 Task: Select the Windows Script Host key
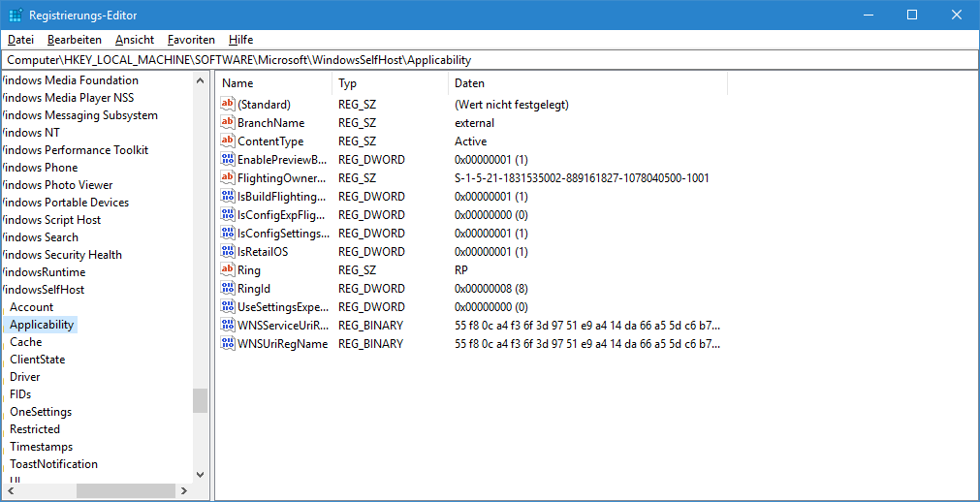click(51, 219)
